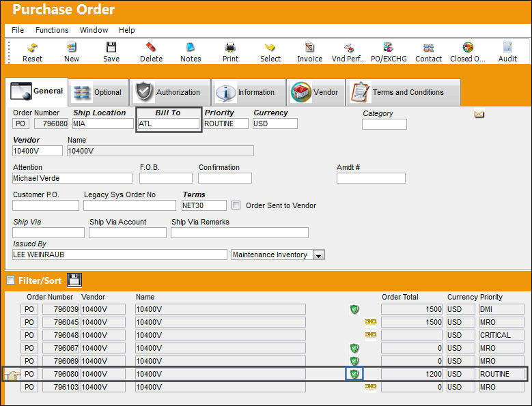Click the Attention field with Michael Verde
532x406 pixels.
pyautogui.click(x=72, y=178)
